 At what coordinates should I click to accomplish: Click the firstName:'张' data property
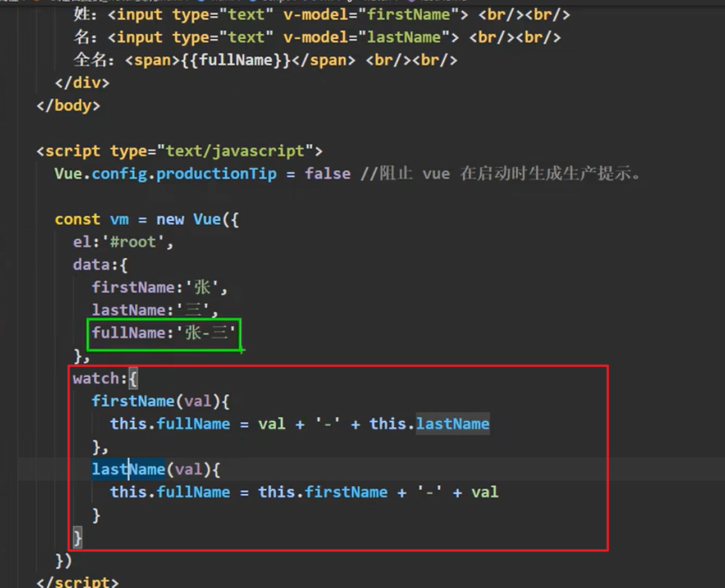point(156,288)
